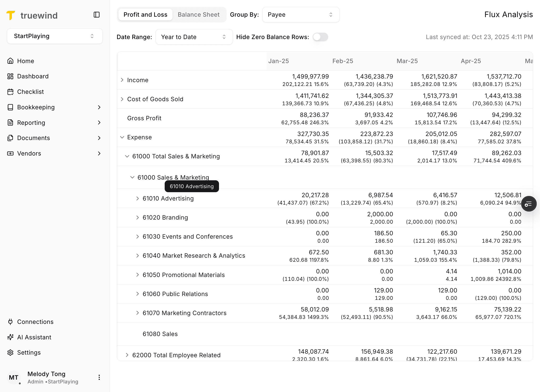The width and height of the screenshot is (540, 392).
Task: Open the floating filter panel button
Action: point(529,204)
